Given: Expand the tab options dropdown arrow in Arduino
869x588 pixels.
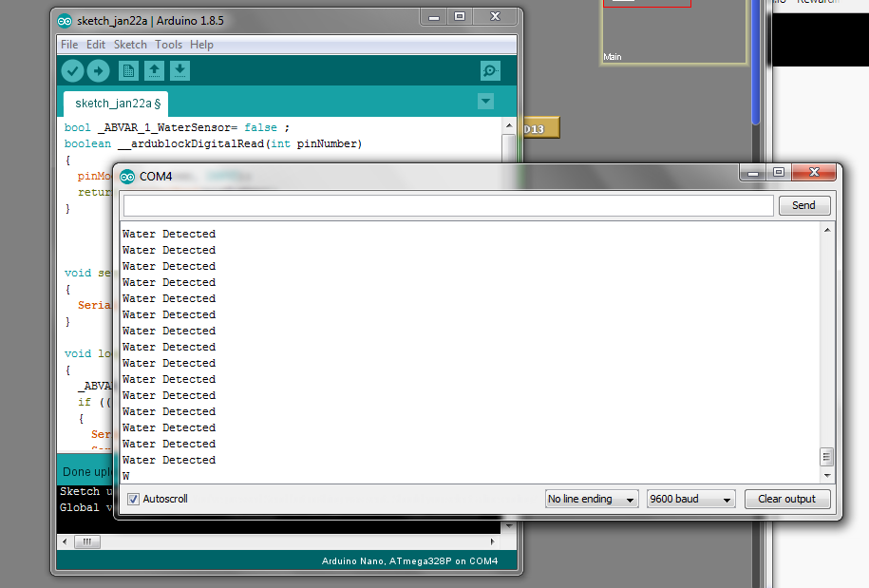Looking at the screenshot, I should coord(485,102).
